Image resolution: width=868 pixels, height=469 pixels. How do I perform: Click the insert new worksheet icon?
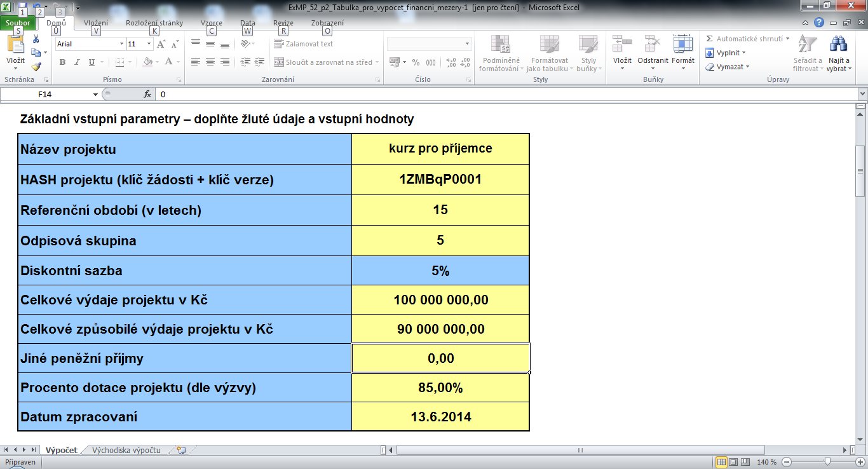point(182,450)
